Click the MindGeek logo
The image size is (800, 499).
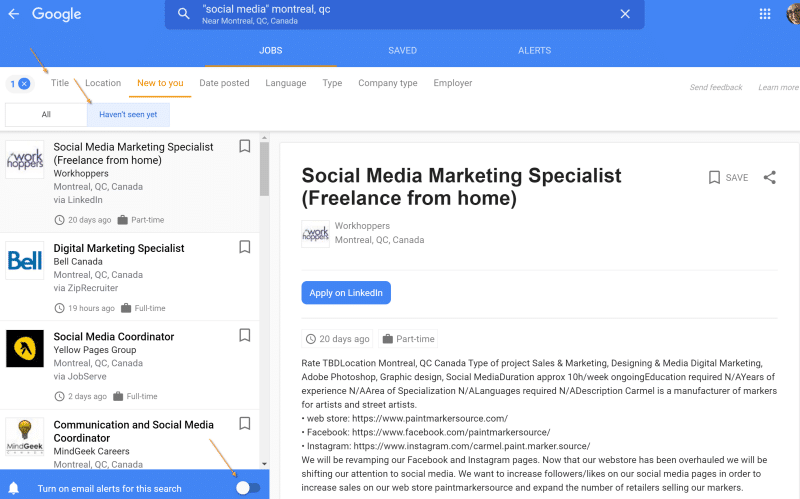(24, 437)
